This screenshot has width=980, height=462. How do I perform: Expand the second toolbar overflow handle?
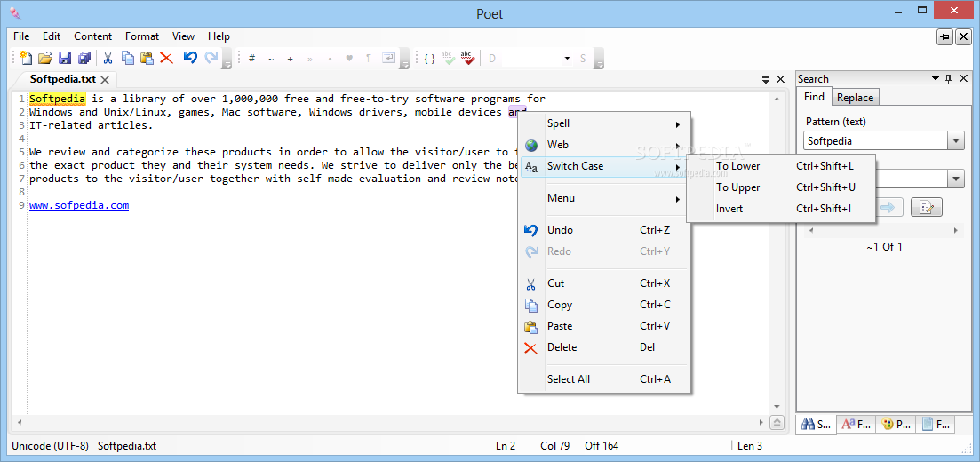point(405,60)
